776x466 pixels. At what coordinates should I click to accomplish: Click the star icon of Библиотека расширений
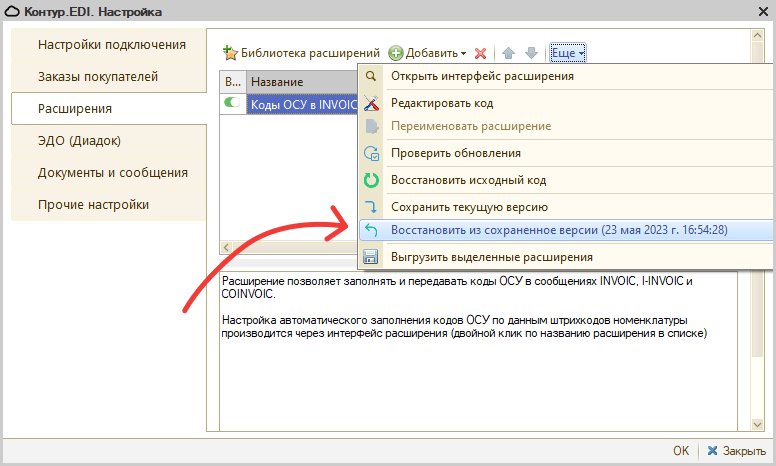(x=230, y=52)
